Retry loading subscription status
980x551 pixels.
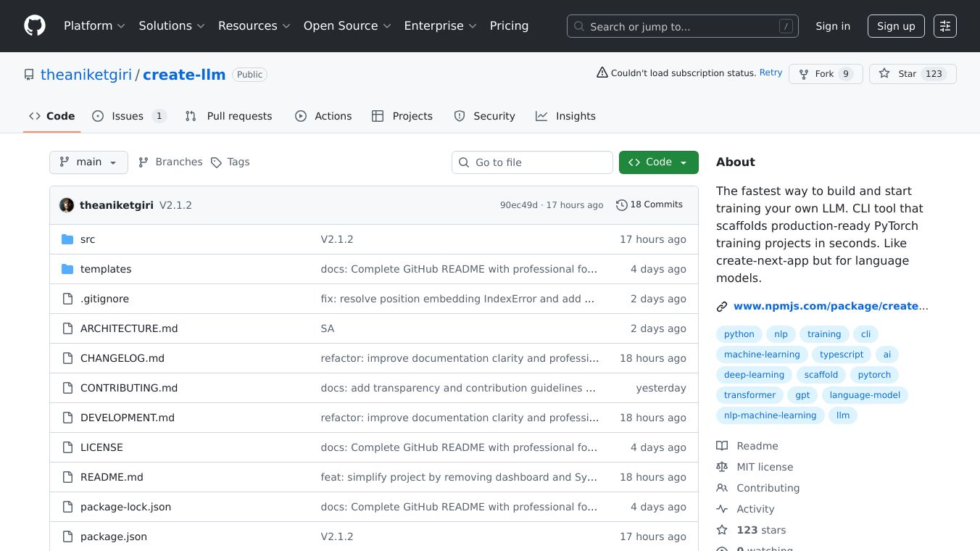point(771,73)
